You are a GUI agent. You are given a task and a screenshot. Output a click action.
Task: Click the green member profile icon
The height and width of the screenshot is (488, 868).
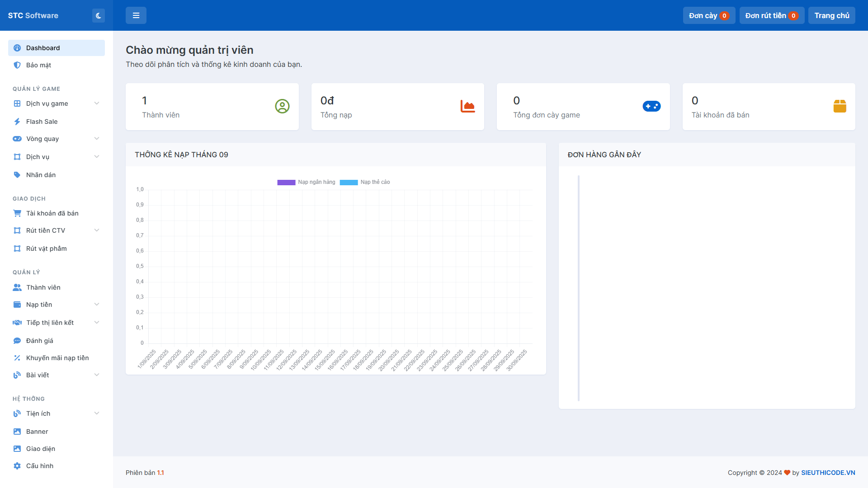click(x=282, y=106)
